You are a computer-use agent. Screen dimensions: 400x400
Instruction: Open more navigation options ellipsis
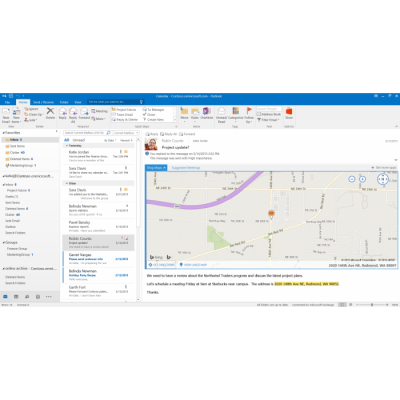(49, 296)
